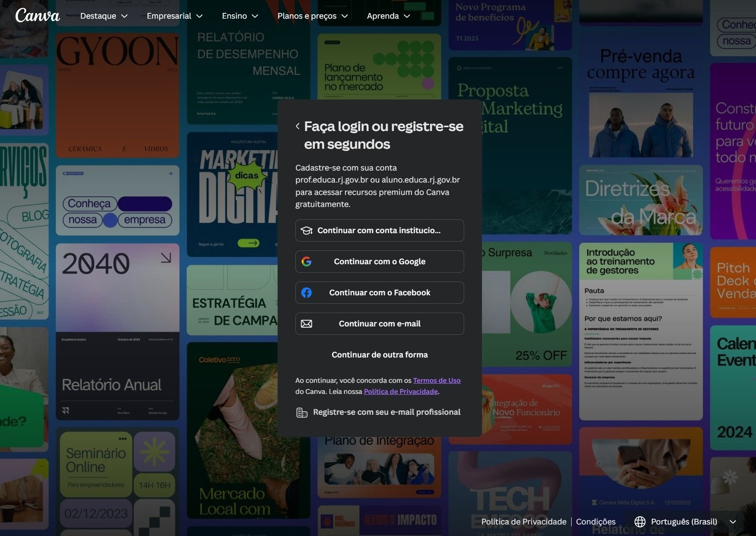Click the Google logo icon
The image size is (756, 536).
click(x=306, y=262)
